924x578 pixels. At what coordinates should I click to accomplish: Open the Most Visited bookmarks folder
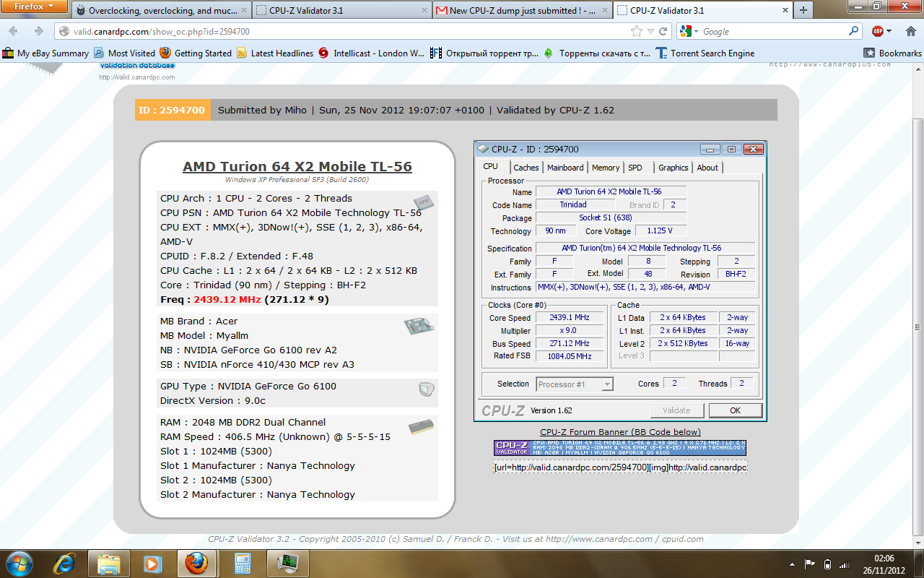coord(124,53)
